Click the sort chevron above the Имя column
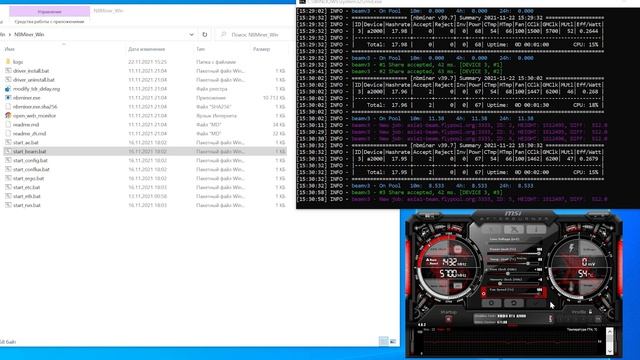640x360 pixels. (64, 44)
